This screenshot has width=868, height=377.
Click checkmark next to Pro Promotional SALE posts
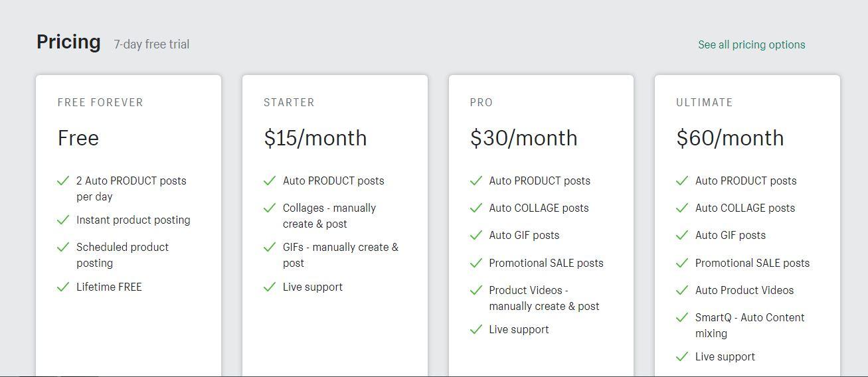[x=476, y=263]
